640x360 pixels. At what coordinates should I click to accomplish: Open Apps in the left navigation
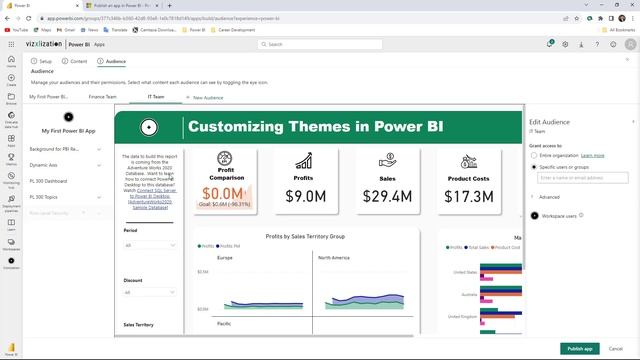coord(11,141)
